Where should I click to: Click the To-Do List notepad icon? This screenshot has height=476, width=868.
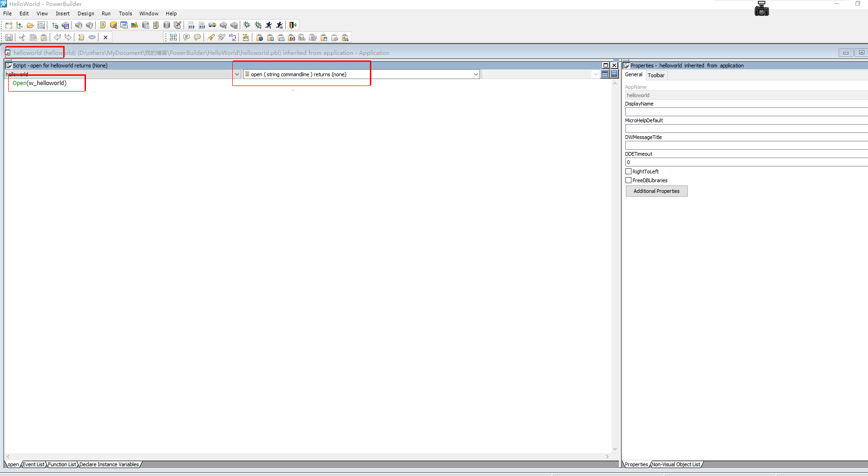tap(103, 25)
